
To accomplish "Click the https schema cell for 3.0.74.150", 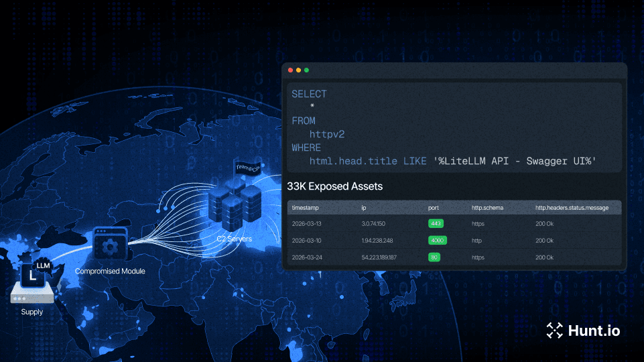I will pyautogui.click(x=478, y=224).
